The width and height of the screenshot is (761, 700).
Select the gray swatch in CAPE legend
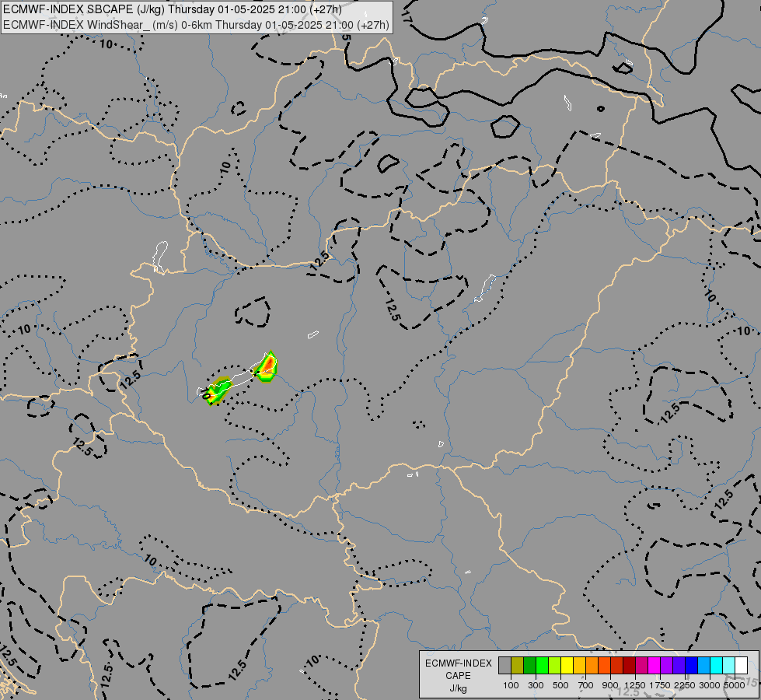point(504,665)
